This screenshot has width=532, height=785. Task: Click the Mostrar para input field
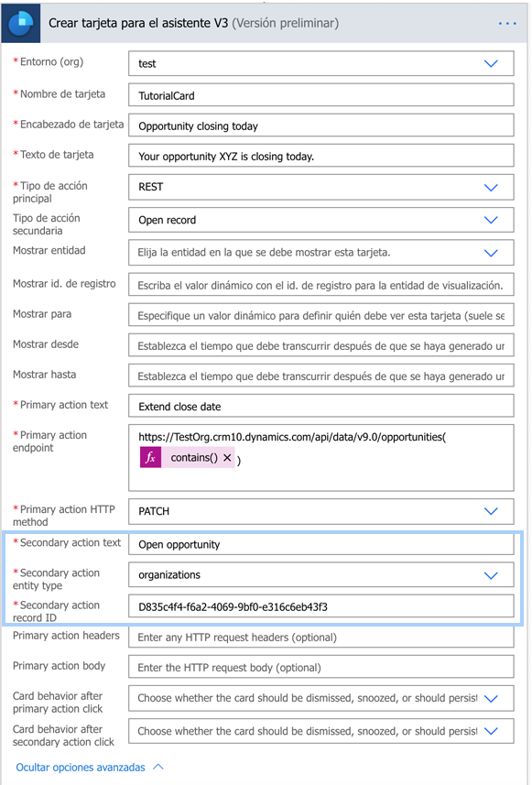[x=320, y=315]
